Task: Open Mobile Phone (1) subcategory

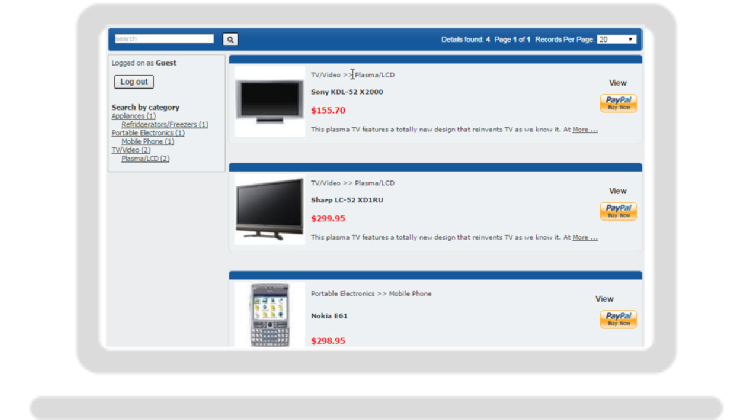Action: [148, 142]
